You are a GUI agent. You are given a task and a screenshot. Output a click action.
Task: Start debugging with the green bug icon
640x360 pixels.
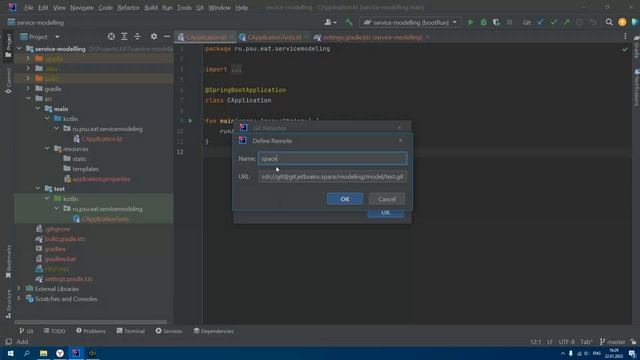point(484,22)
